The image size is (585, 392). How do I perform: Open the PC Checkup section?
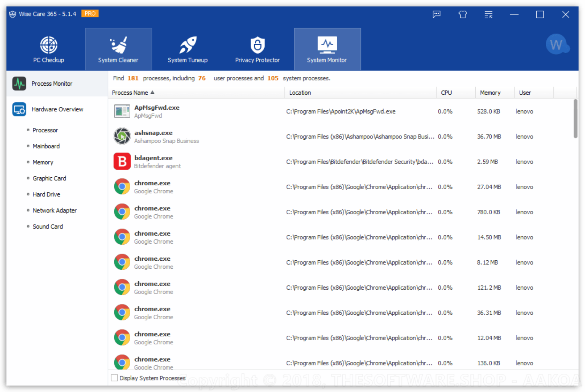[48, 49]
